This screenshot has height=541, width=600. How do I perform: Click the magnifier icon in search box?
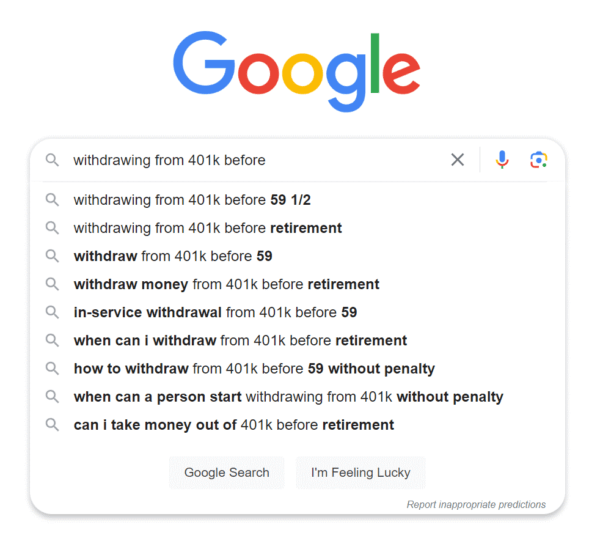pyautogui.click(x=52, y=160)
